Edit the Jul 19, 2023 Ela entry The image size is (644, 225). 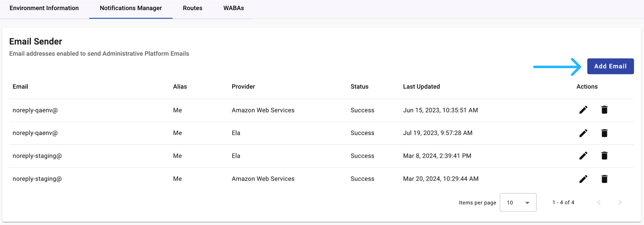pyautogui.click(x=583, y=133)
